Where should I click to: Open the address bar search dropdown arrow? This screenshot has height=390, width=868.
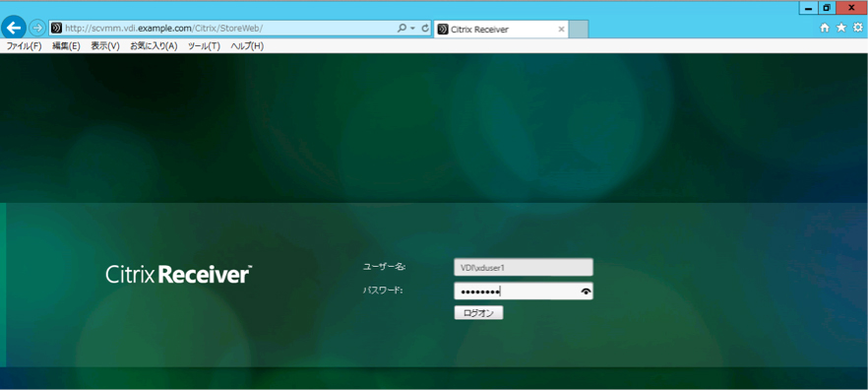[x=413, y=29]
